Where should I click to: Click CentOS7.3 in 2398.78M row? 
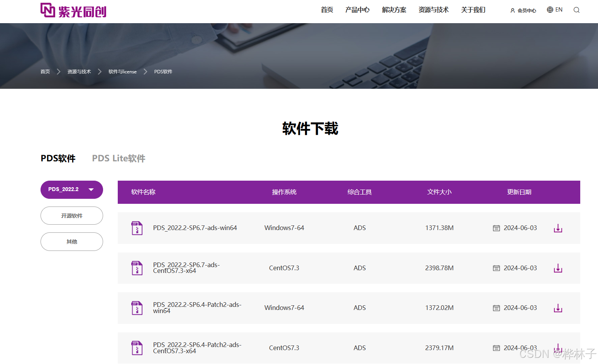click(284, 268)
